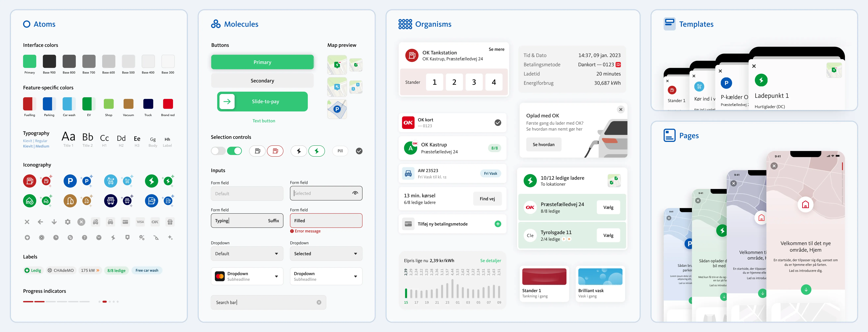
Task: Select the black-outlined fuel pump chip
Action: coord(257,151)
